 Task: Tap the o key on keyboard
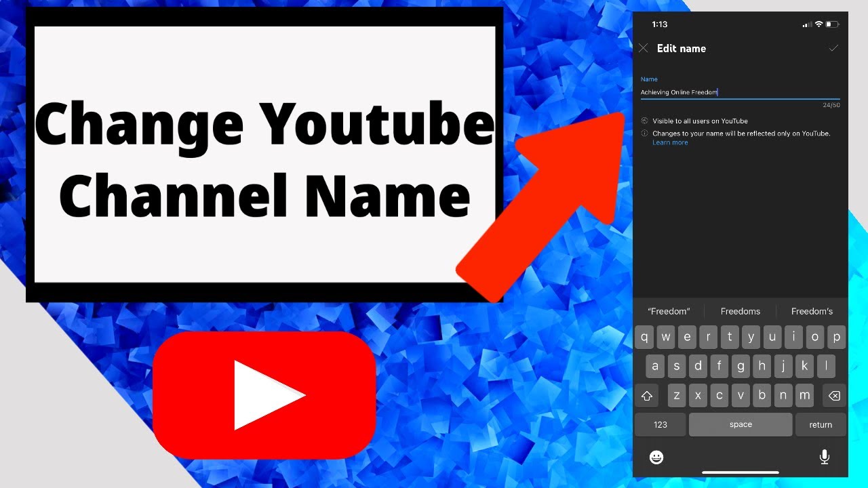click(x=815, y=337)
